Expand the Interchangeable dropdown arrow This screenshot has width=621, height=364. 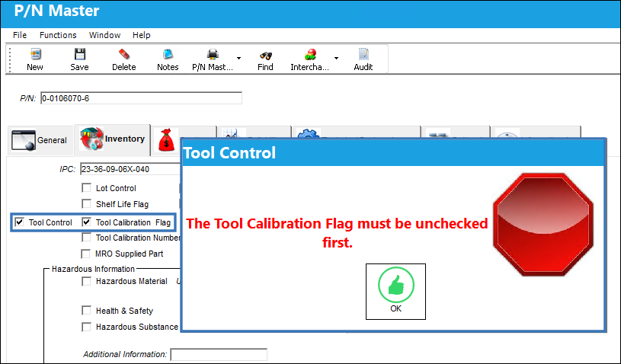[336, 58]
